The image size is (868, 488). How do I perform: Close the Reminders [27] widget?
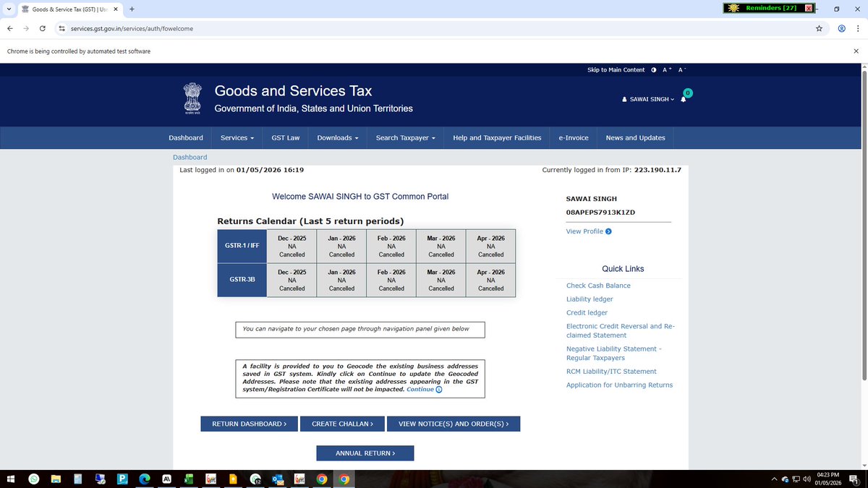pos(809,8)
